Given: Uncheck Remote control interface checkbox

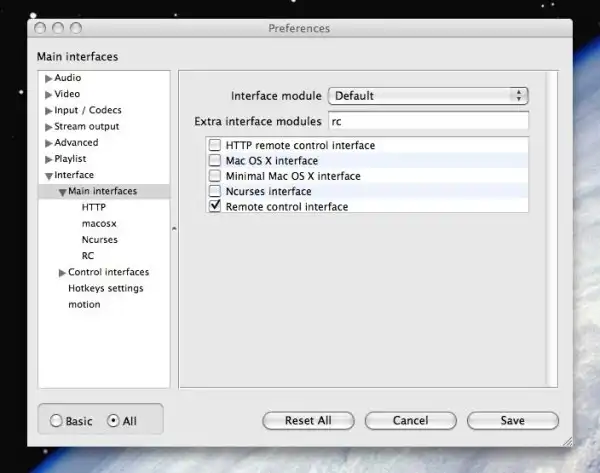Looking at the screenshot, I should (215, 206).
